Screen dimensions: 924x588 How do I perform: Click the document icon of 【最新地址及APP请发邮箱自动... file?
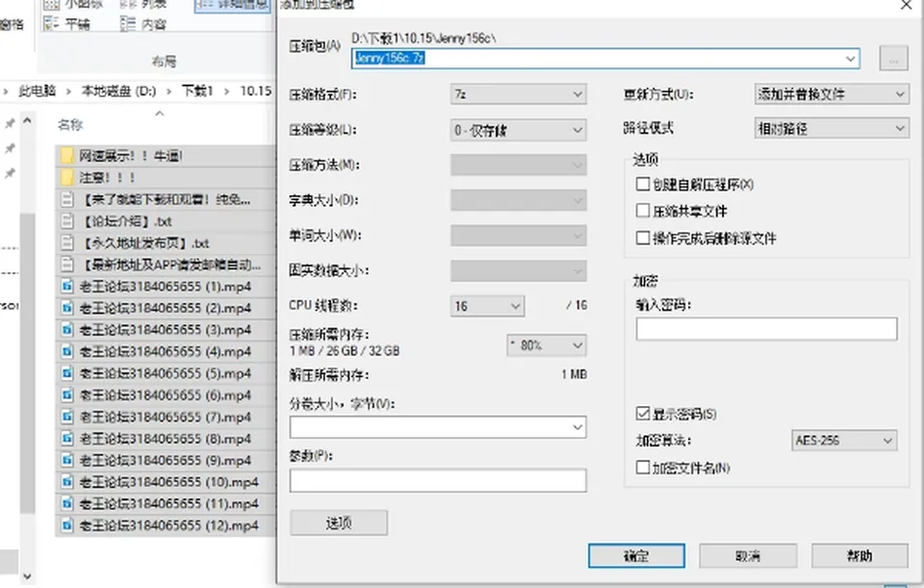tap(67, 265)
